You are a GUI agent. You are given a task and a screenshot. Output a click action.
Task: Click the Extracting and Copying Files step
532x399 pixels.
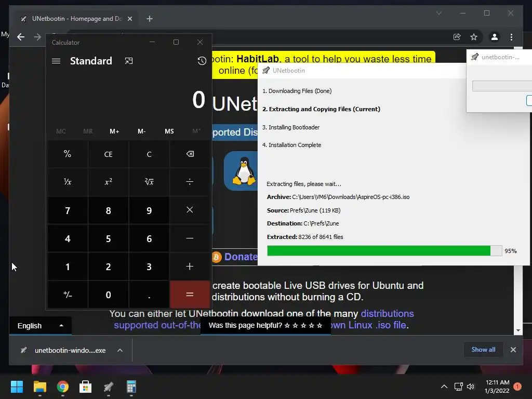click(321, 109)
